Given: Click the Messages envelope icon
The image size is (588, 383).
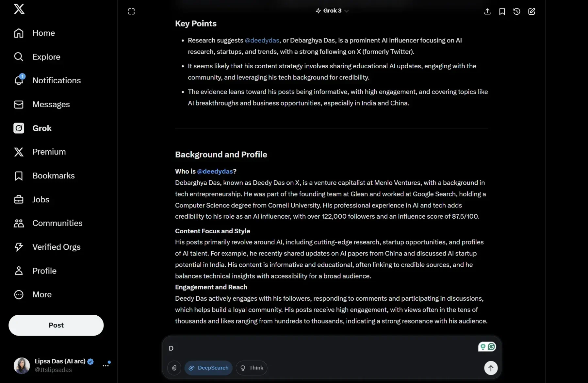Looking at the screenshot, I should click(x=19, y=104).
